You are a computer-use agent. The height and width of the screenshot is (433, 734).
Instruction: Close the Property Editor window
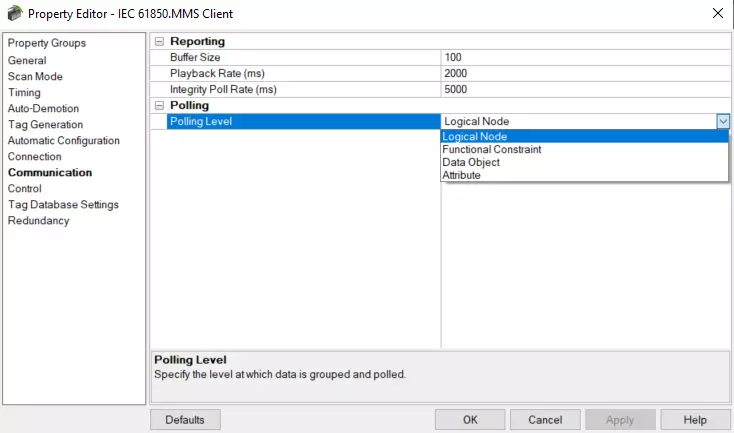pyautogui.click(x=718, y=13)
